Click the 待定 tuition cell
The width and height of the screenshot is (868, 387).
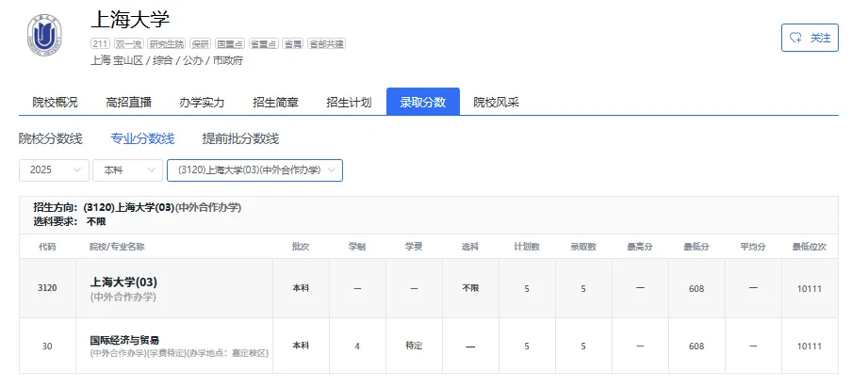click(414, 346)
